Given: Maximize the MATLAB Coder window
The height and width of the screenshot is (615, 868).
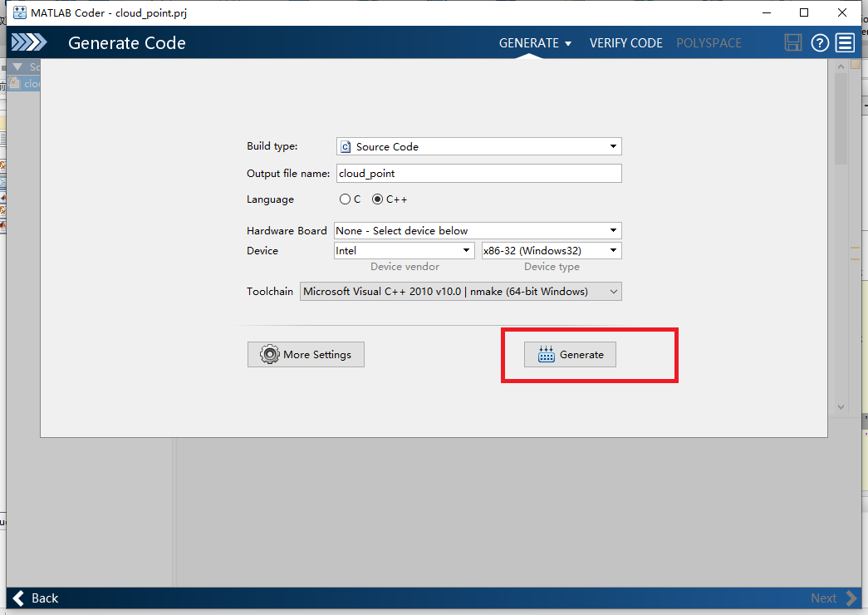Looking at the screenshot, I should coord(804,12).
